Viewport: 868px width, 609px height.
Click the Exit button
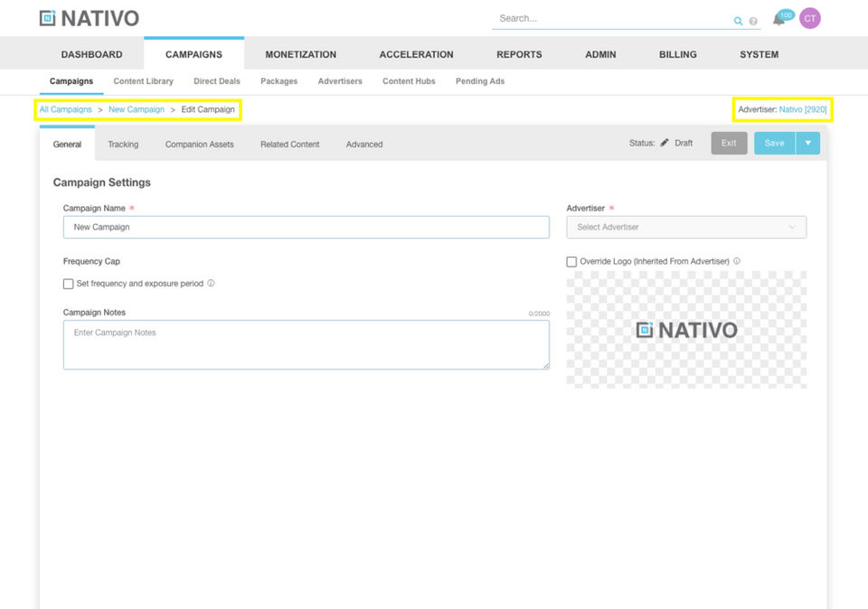pos(729,144)
